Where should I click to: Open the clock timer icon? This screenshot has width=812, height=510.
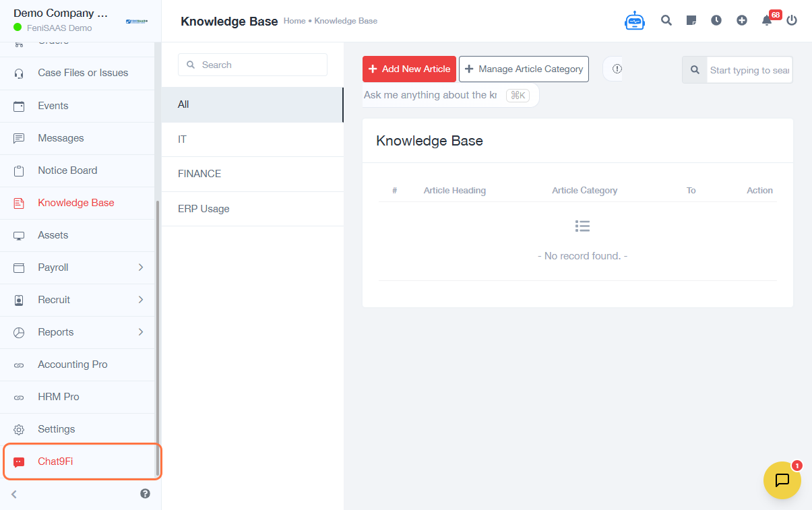(x=716, y=20)
